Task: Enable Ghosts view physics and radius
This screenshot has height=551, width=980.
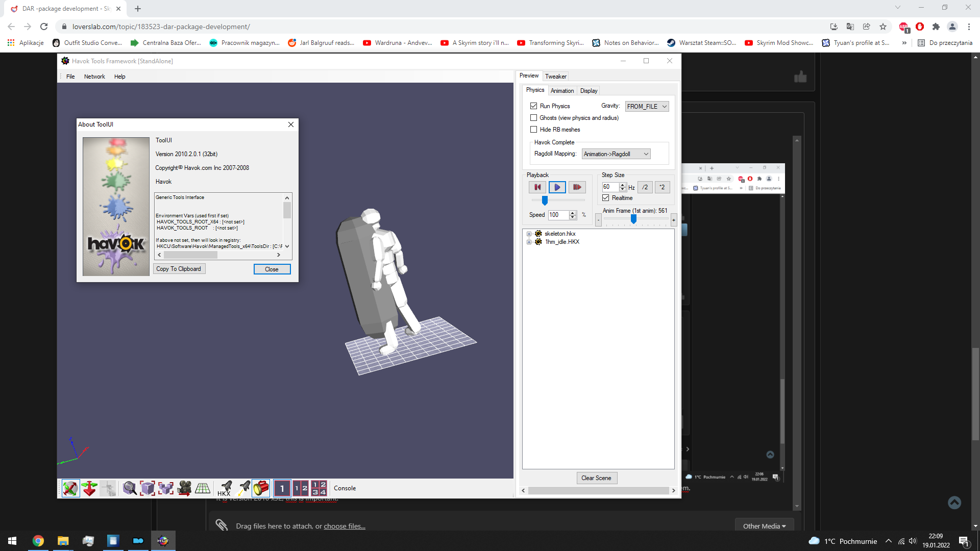Action: 533,118
